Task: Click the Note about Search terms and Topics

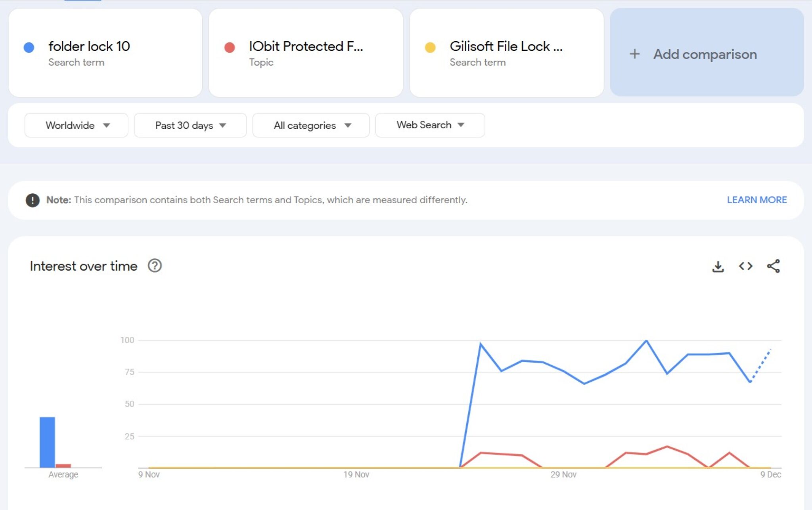Action: click(257, 200)
